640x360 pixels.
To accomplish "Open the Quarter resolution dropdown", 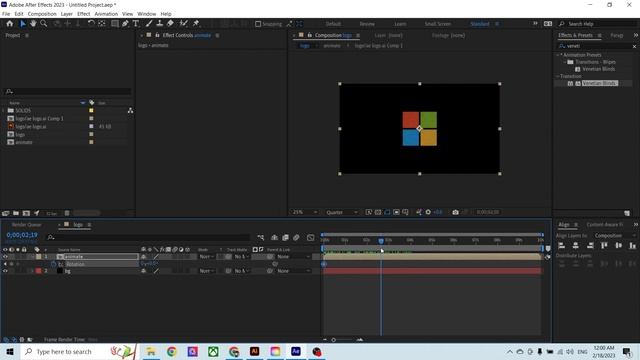I will click(342, 212).
